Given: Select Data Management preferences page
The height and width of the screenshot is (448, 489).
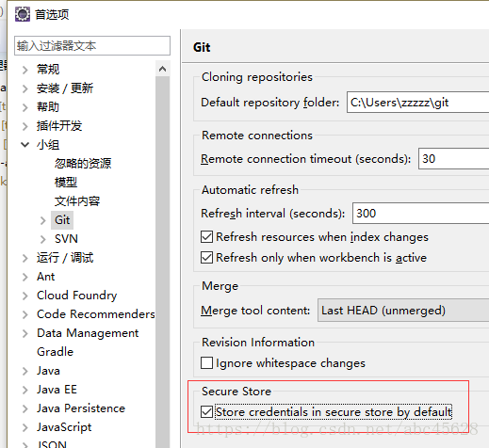Looking at the screenshot, I should 88,333.
